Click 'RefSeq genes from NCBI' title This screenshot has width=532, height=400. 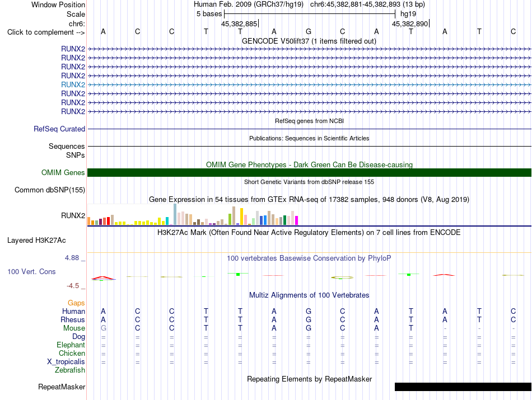click(x=309, y=121)
